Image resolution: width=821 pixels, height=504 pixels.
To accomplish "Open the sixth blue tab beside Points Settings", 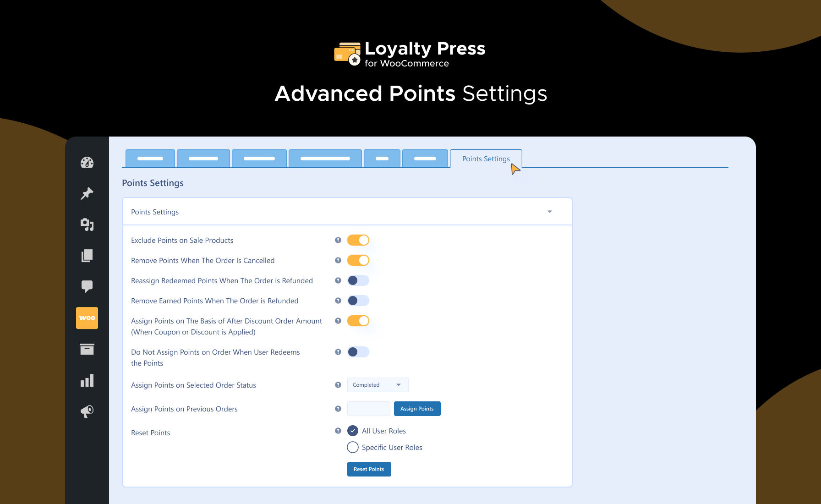I will pos(425,159).
